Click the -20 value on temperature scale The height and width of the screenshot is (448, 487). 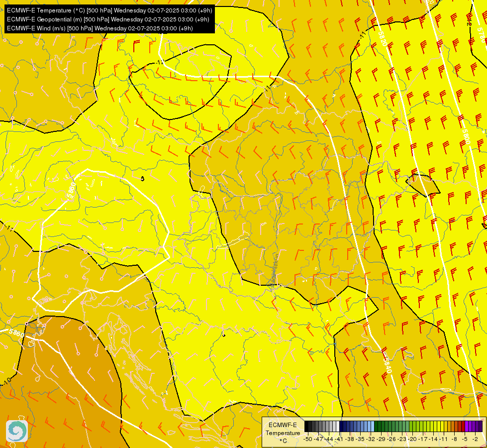(x=412, y=439)
